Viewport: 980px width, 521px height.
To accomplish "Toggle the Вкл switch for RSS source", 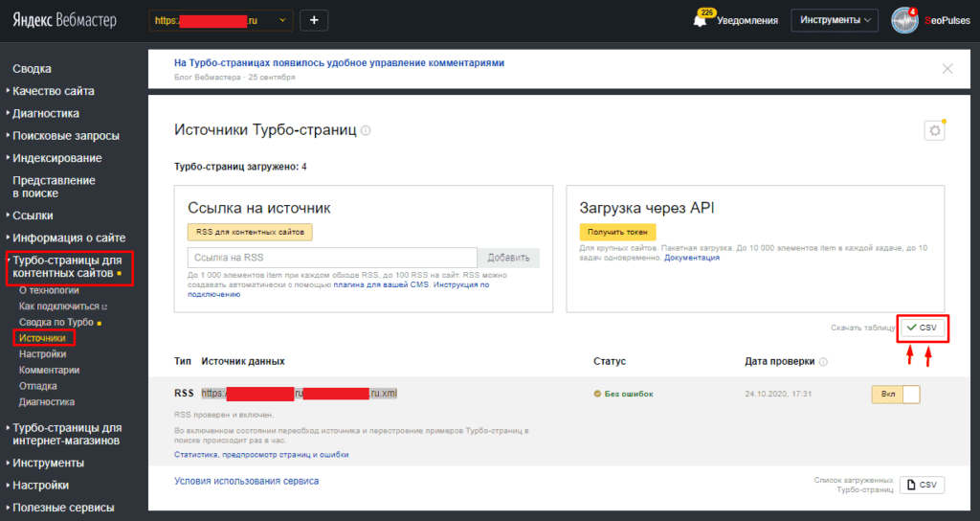I will pyautogui.click(x=896, y=394).
